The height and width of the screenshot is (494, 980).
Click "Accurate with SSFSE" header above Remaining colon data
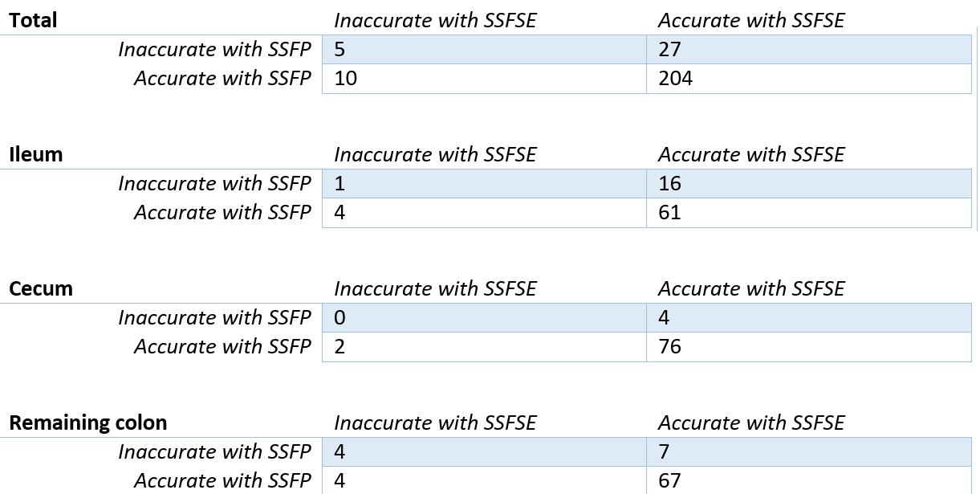coord(751,423)
